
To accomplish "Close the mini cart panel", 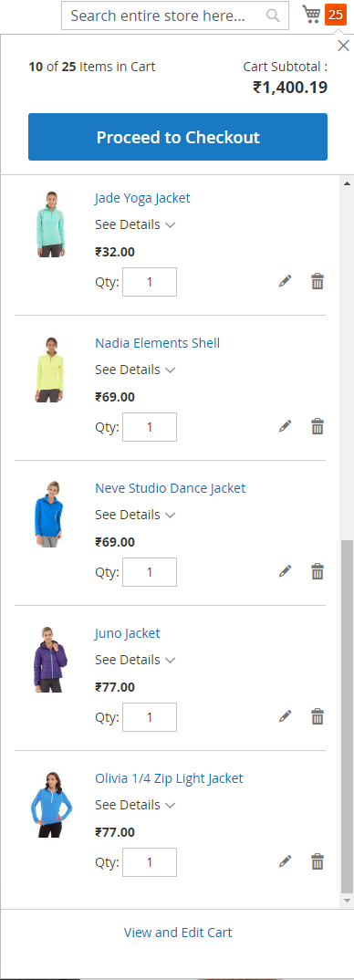I will (343, 45).
